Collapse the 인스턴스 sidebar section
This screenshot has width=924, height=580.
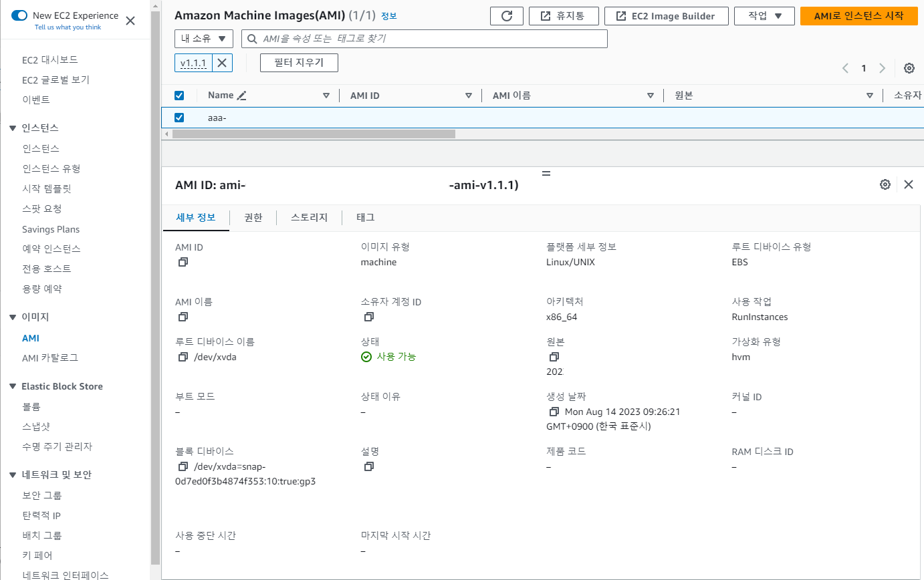coord(13,128)
